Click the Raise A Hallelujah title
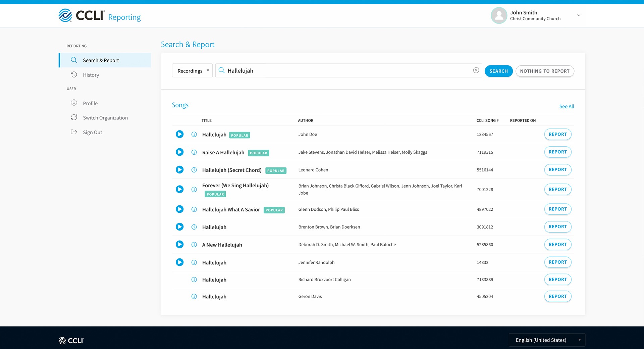The width and height of the screenshot is (644, 349). click(x=223, y=152)
